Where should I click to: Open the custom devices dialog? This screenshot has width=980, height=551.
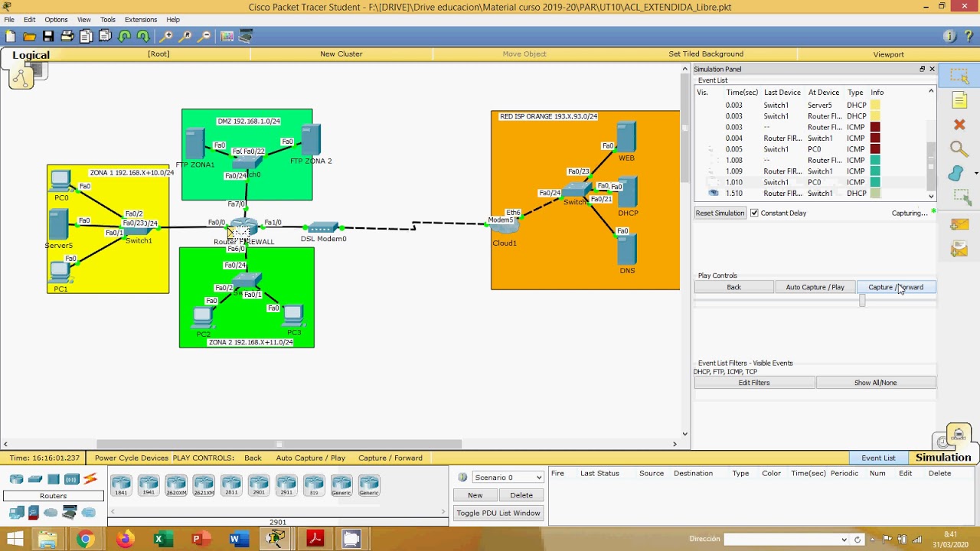click(x=246, y=36)
